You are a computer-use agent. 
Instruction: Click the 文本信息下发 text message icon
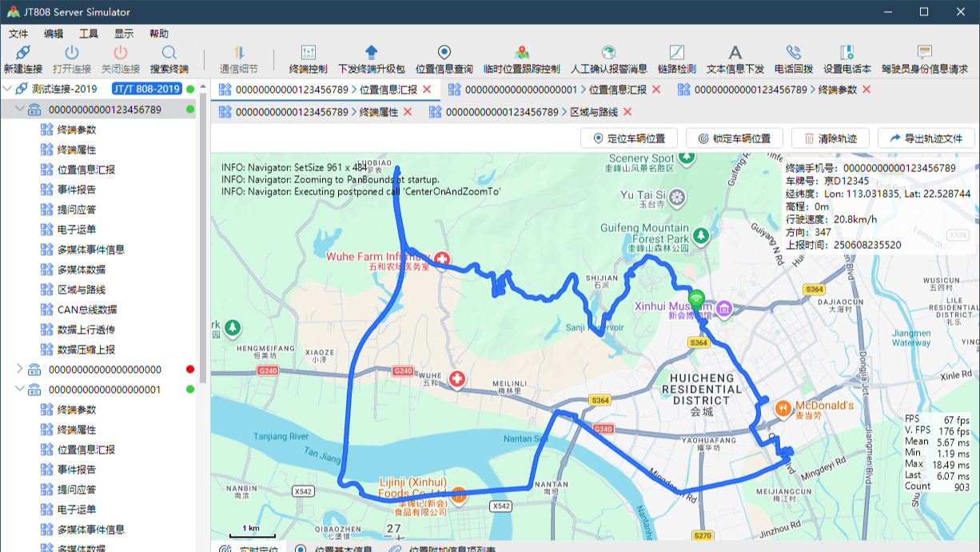(x=735, y=53)
